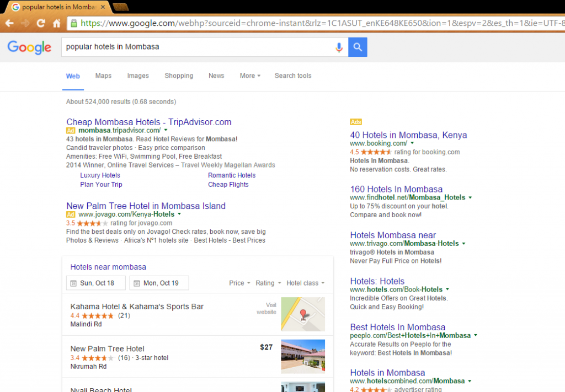Select the New Palm Tree Hotel listing
The height and width of the screenshot is (392, 565).
[108, 349]
